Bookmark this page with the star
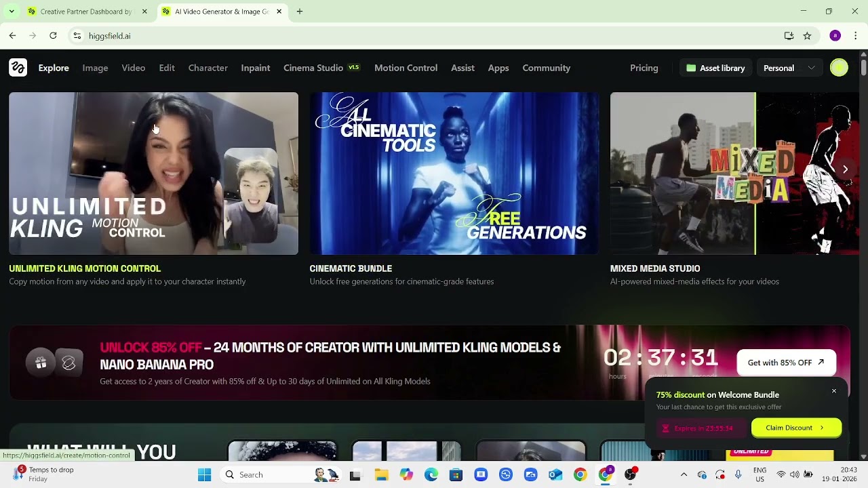Screen dimensions: 868x488 pyautogui.click(x=807, y=36)
